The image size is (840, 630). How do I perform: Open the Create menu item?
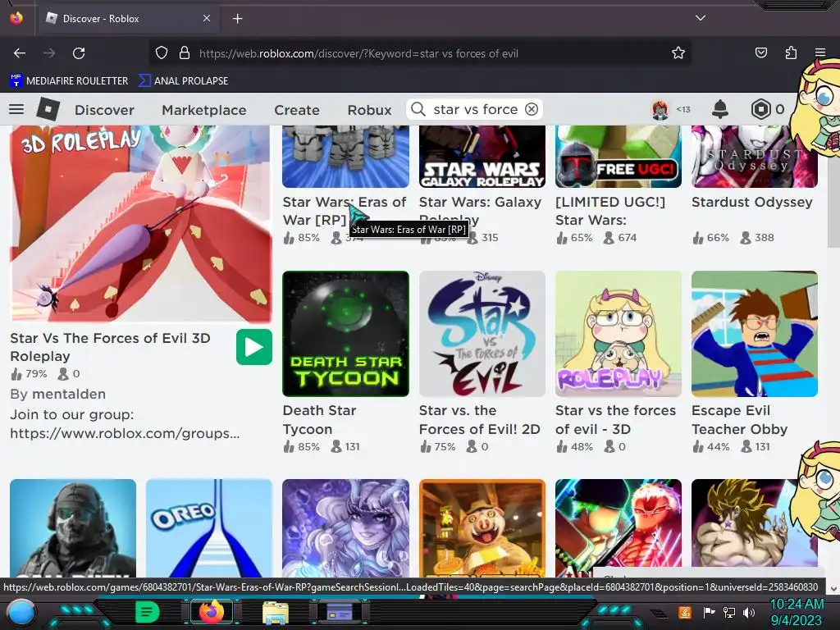297,110
